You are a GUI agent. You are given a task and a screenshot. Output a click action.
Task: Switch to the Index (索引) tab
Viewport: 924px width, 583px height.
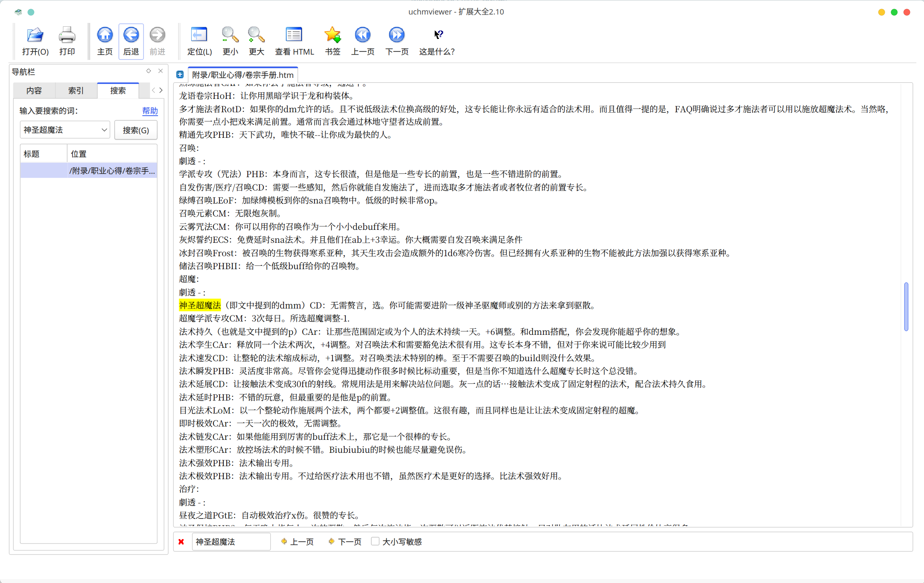coord(76,90)
